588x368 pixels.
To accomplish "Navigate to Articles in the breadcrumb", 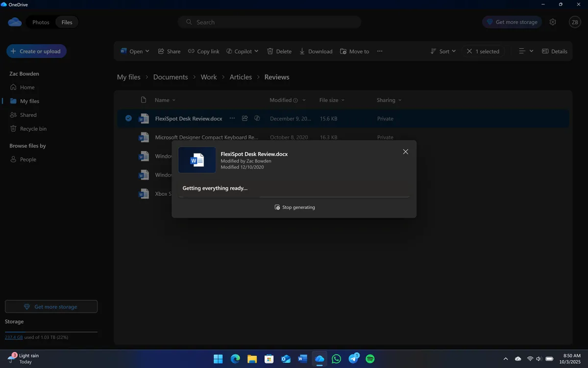I will [x=241, y=77].
